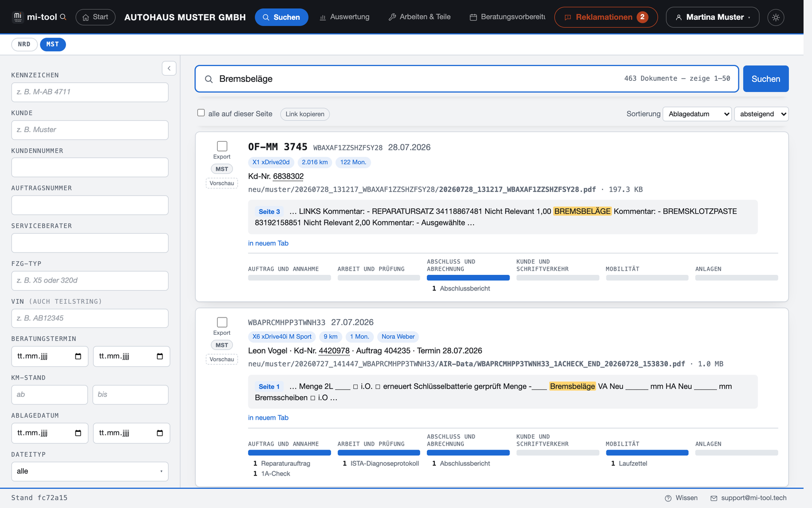Open calendar picker of second Ablagedatum date
The width and height of the screenshot is (812, 508).
[x=160, y=433]
